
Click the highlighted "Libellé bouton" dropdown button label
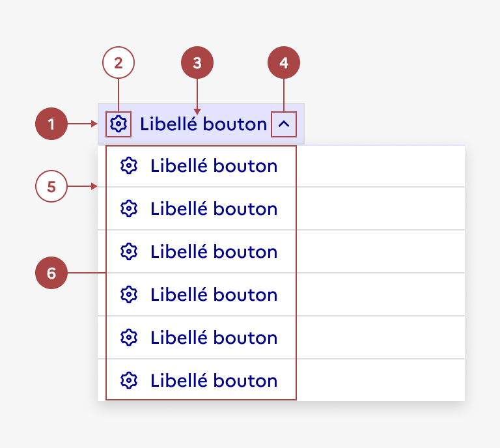(203, 124)
